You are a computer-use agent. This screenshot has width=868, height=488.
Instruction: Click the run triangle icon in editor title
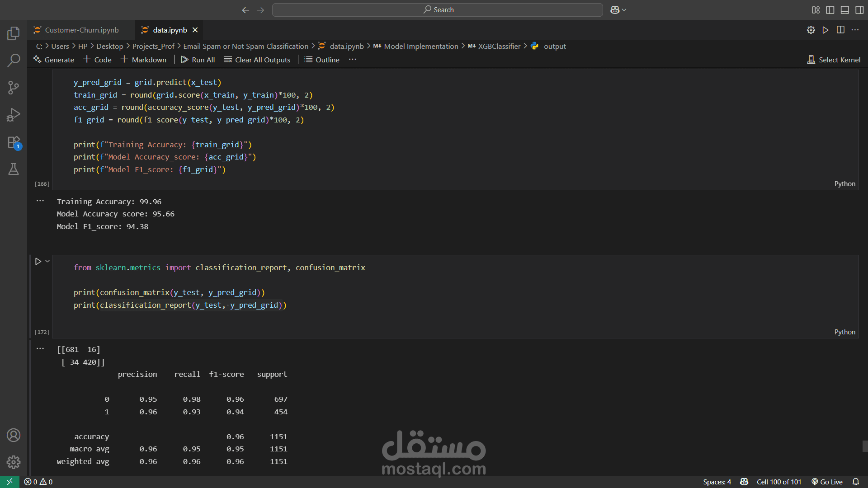click(826, 30)
